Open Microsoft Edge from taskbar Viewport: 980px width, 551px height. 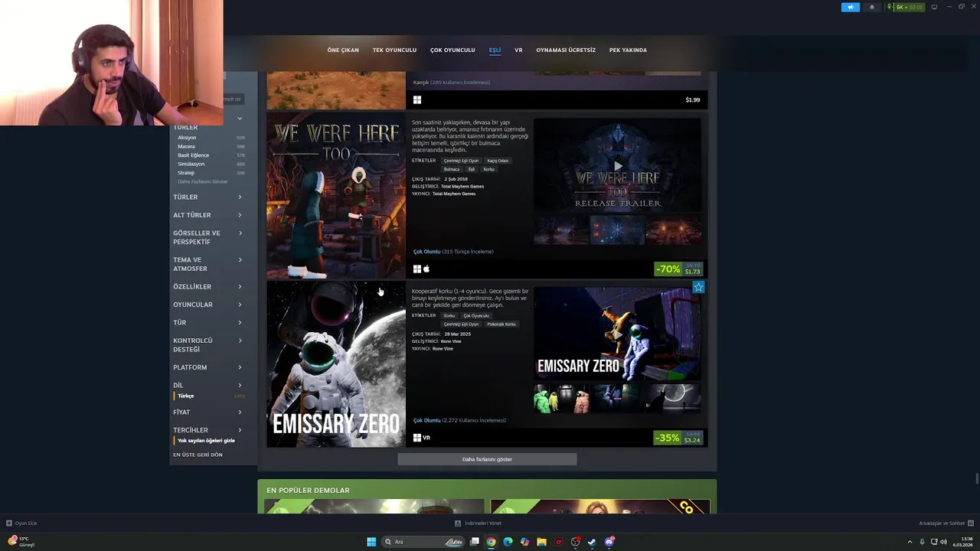(508, 542)
